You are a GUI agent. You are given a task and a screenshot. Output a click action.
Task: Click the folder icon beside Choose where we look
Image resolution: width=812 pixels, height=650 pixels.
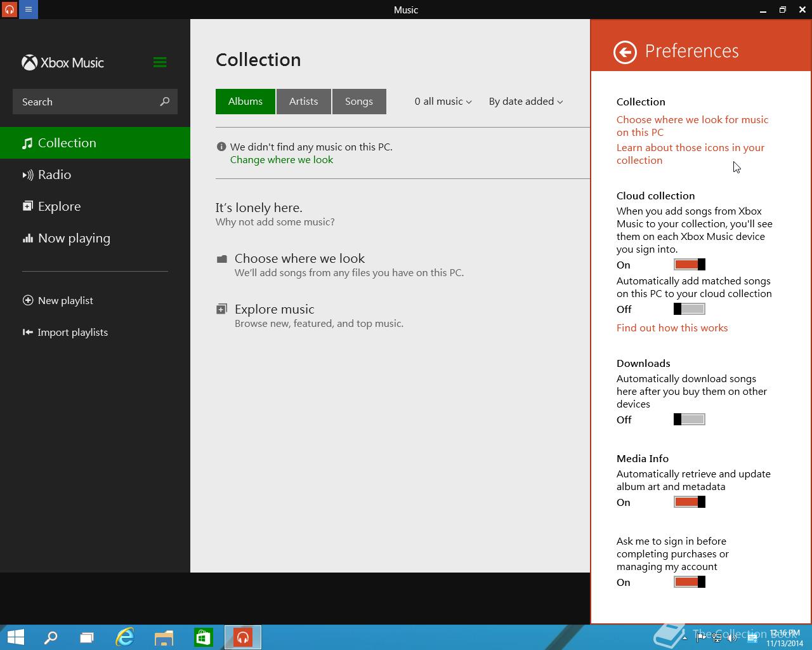(x=221, y=259)
